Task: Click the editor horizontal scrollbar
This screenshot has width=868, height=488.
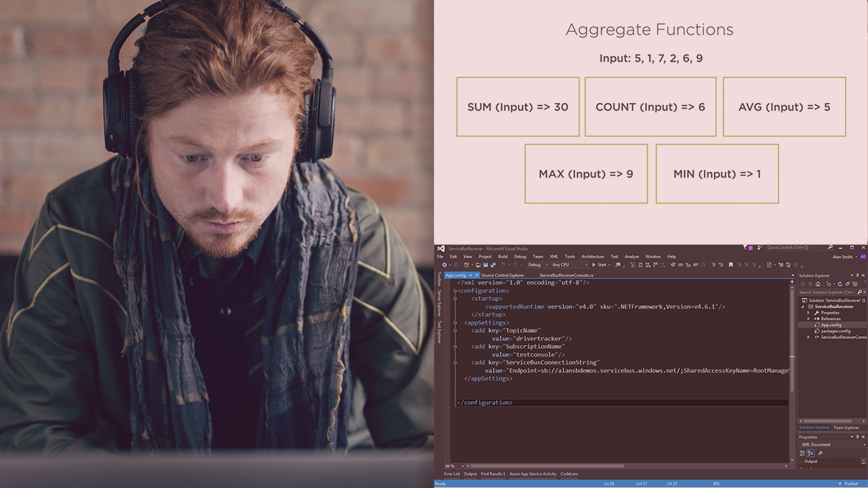Action: (x=542, y=466)
